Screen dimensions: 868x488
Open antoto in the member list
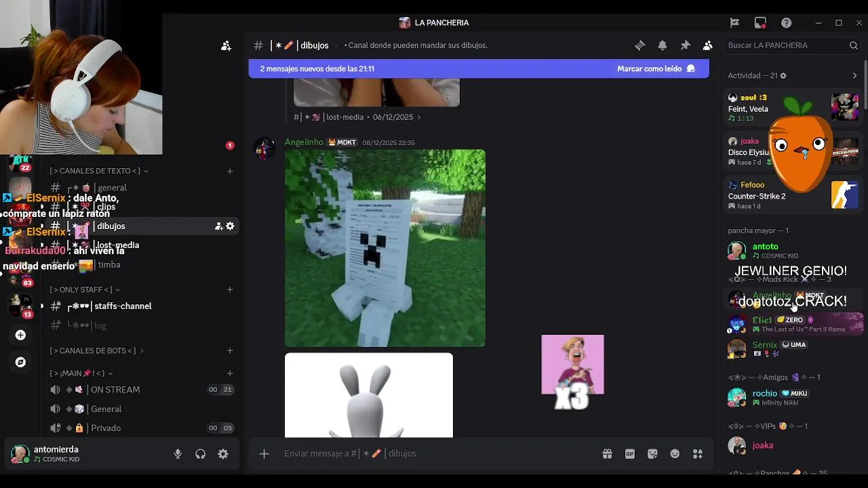[x=793, y=251]
